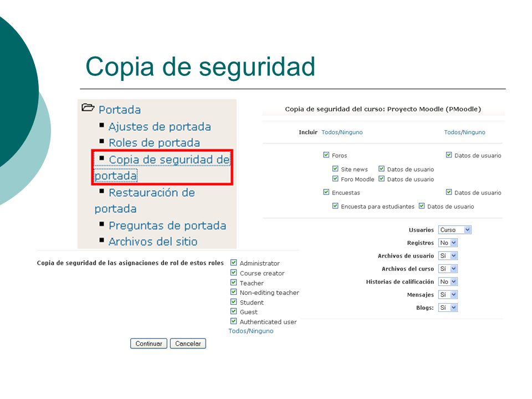This screenshot has height=399, width=532.
Task: Toggle Datos de usuario next to Site news
Action: (382, 169)
